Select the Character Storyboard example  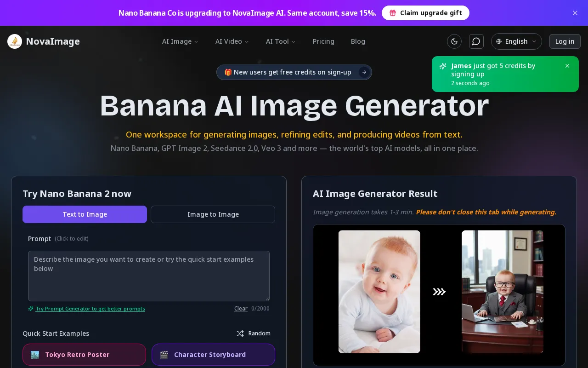(213, 355)
